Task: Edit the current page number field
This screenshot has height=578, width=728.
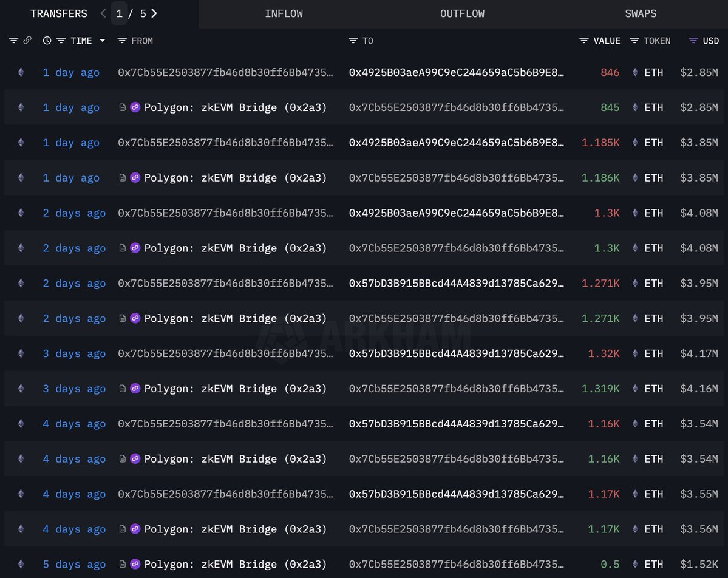Action: coord(120,14)
